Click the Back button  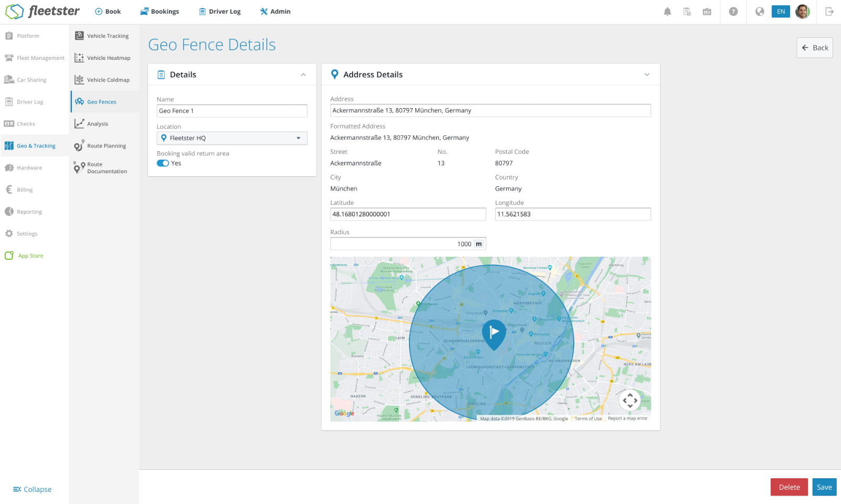[x=815, y=48]
